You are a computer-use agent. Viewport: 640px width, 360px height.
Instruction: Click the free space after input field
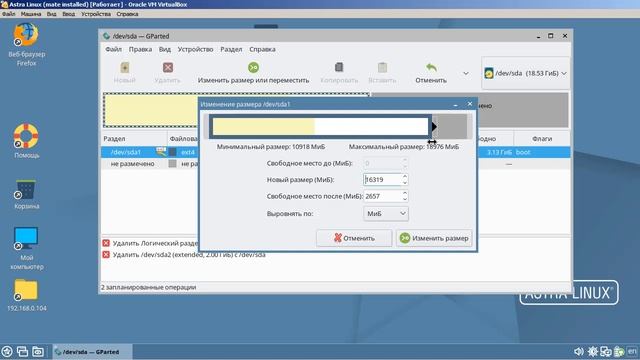coord(382,196)
